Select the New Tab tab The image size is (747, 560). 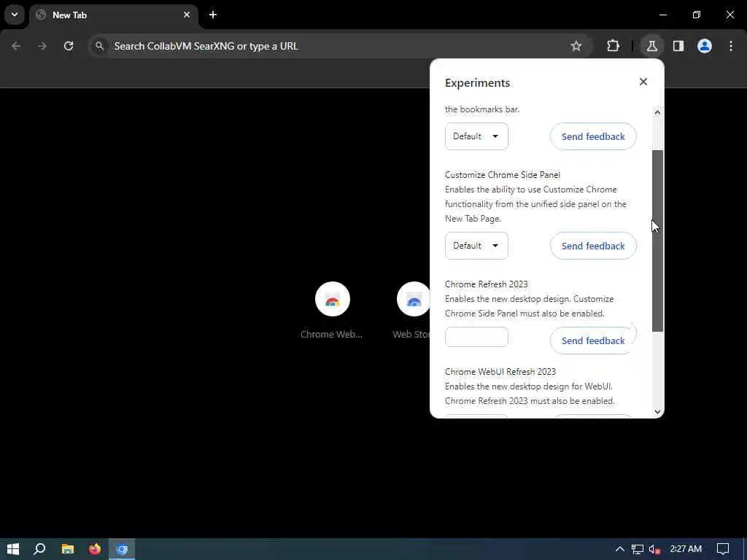[x=113, y=15]
